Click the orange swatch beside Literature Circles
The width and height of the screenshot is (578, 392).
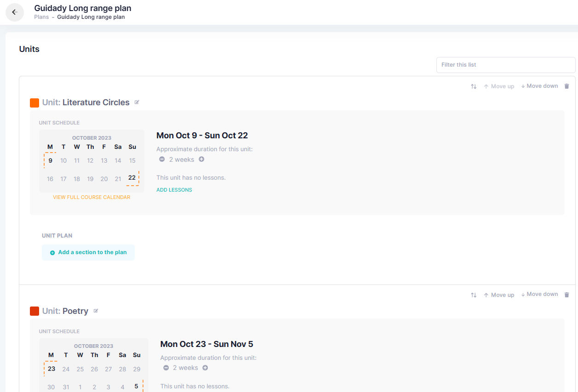(34, 102)
